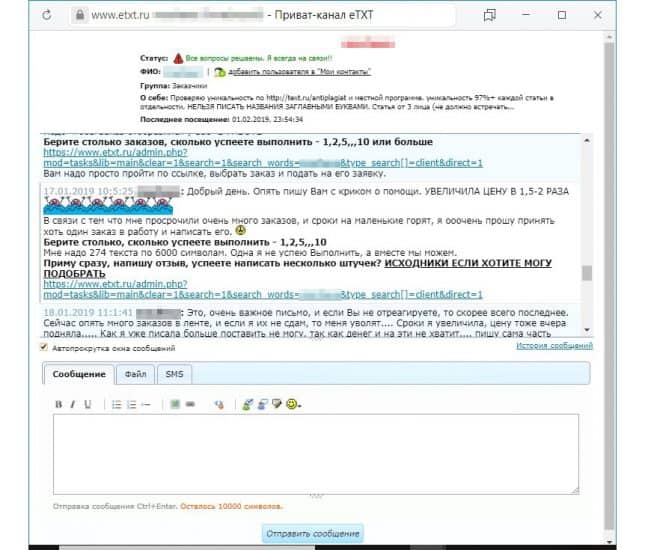Click the page vertical scrollbar thumb
Viewport: 645px width, 550px height.
click(609, 286)
